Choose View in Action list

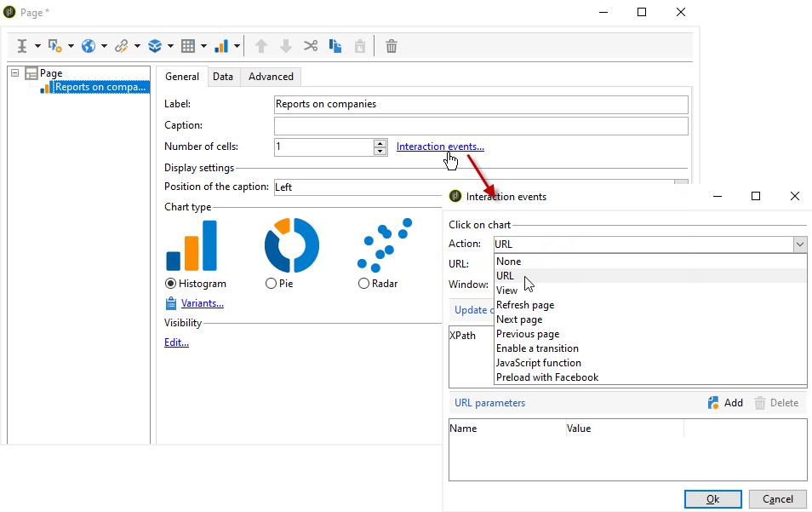point(650,291)
